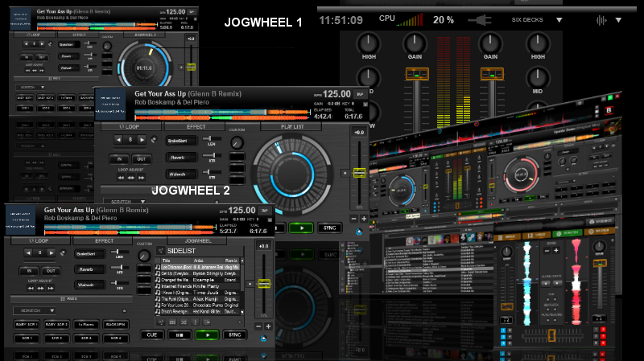The image size is (644, 361).
Task: Click the fourth icon in the sidelist bottom toolbar
Action: 196,322
